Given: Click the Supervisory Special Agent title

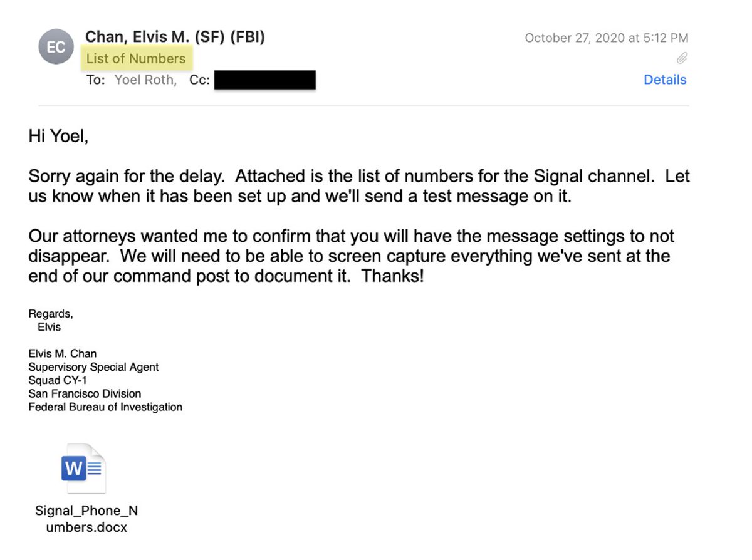Looking at the screenshot, I should tap(93, 367).
